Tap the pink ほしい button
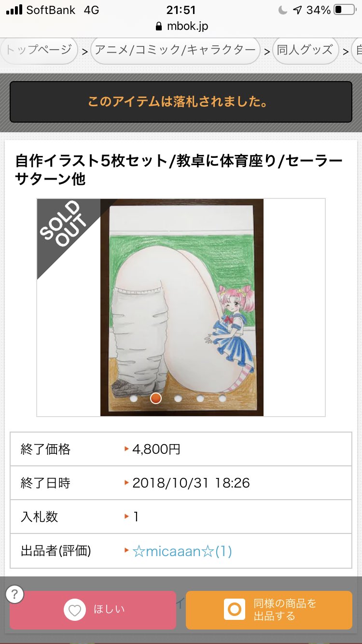Screen dimensions: 362x644 click(x=93, y=610)
